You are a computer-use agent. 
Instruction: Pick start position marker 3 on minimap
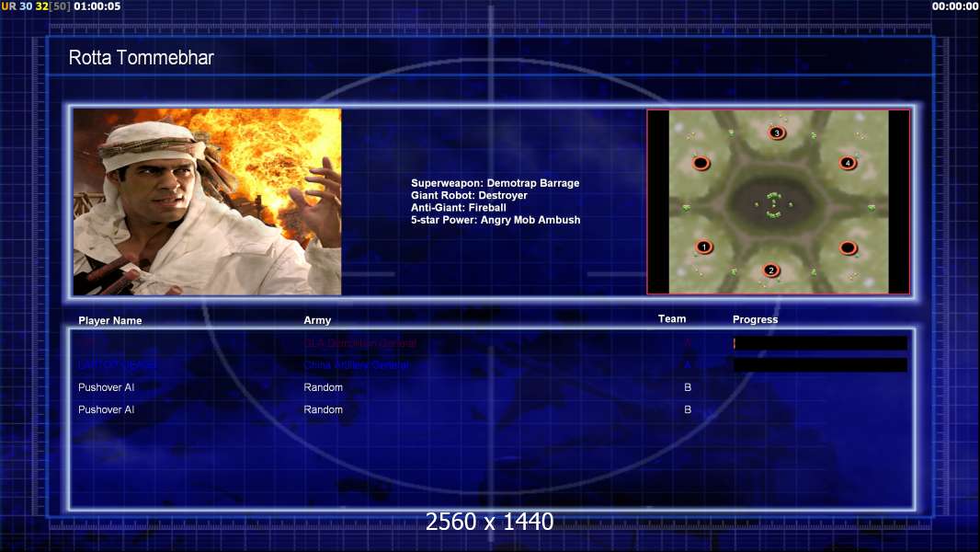(x=777, y=132)
